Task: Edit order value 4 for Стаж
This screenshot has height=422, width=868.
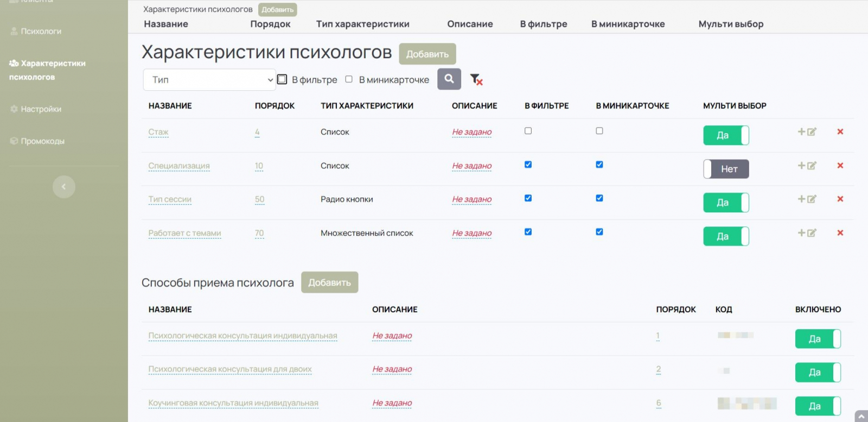Action: coord(257,132)
